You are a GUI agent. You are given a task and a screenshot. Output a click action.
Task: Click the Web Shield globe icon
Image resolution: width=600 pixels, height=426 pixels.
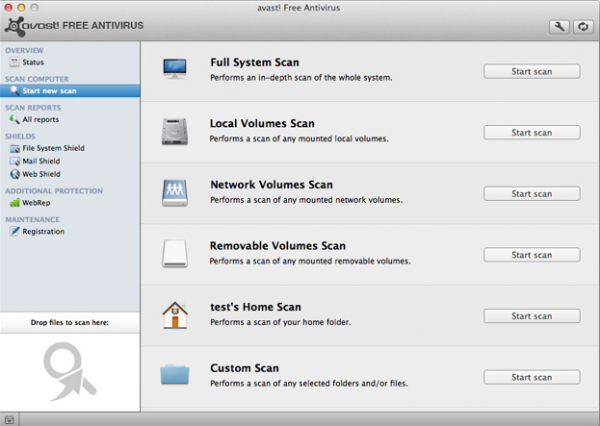click(x=15, y=174)
